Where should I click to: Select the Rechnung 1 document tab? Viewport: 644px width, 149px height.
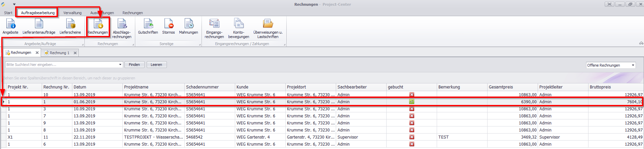pos(59,53)
